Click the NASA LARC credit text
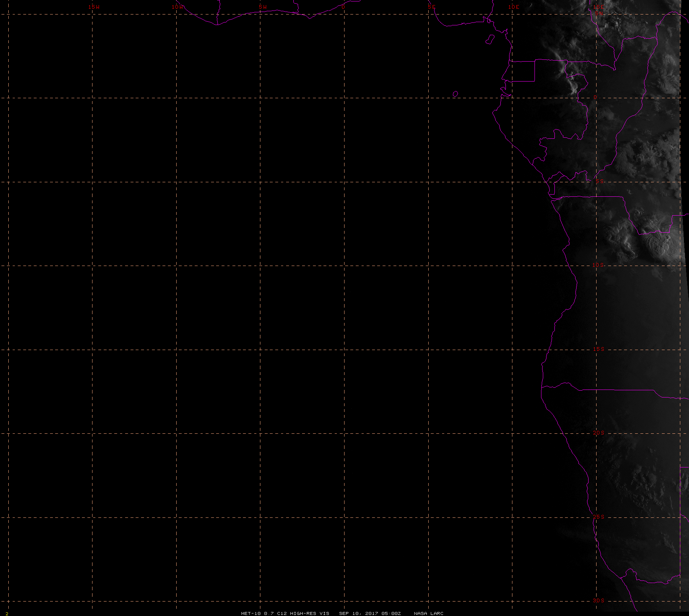This screenshot has height=616, width=689. pos(429,613)
